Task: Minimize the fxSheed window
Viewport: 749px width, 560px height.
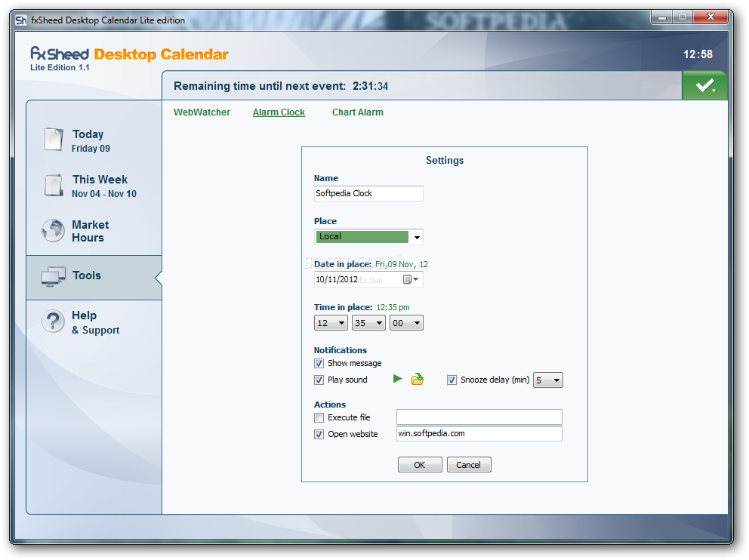Action: pos(661,17)
